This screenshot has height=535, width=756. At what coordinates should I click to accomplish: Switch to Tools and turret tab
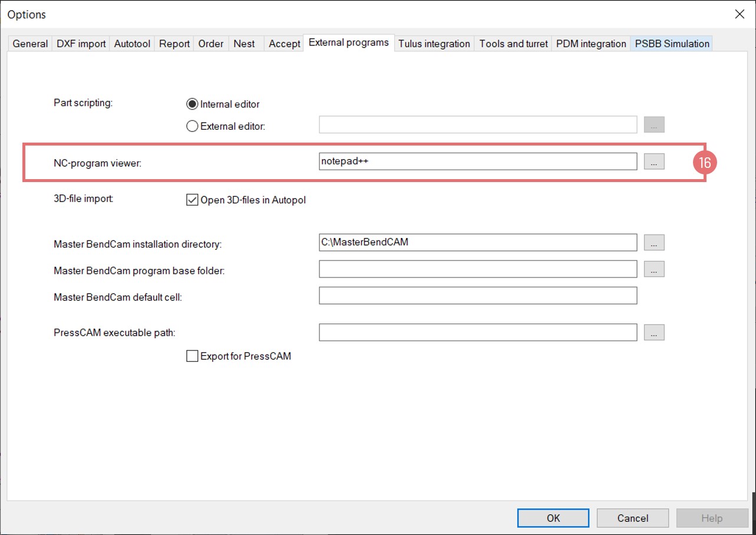(x=513, y=44)
